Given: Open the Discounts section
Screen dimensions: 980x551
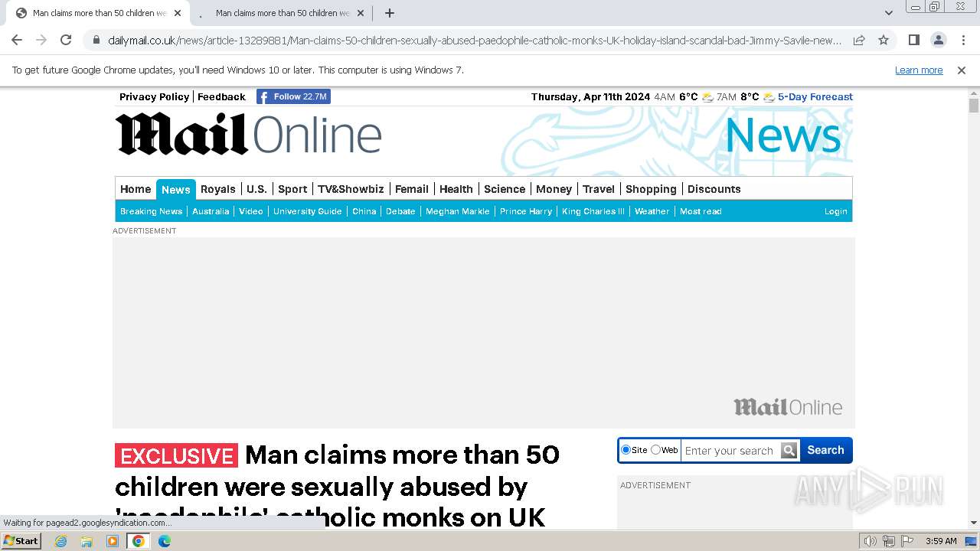Looking at the screenshot, I should [x=714, y=189].
